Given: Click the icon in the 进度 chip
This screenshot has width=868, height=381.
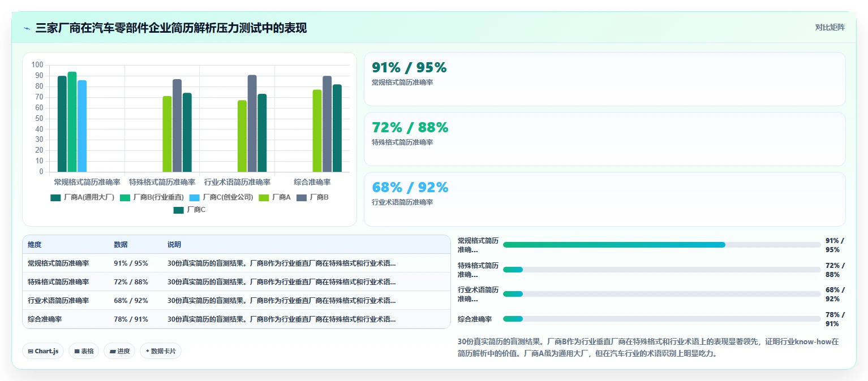Looking at the screenshot, I should click(x=113, y=351).
